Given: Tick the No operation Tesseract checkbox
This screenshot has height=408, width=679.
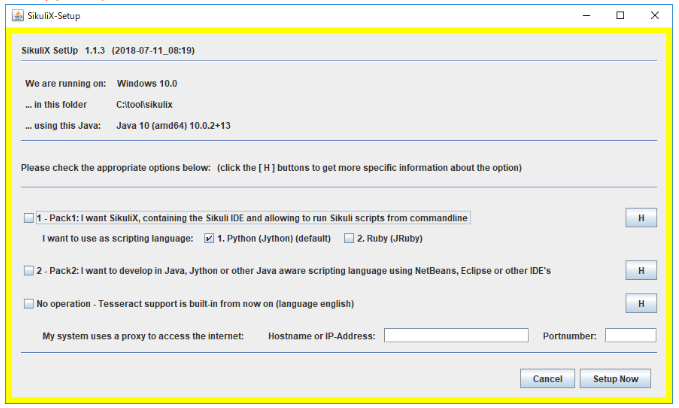Looking at the screenshot, I should [x=28, y=303].
